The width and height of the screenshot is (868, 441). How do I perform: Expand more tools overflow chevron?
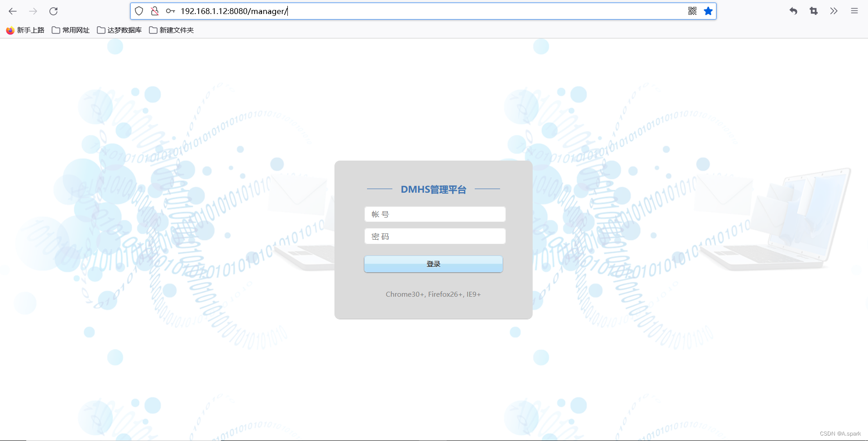pyautogui.click(x=834, y=11)
